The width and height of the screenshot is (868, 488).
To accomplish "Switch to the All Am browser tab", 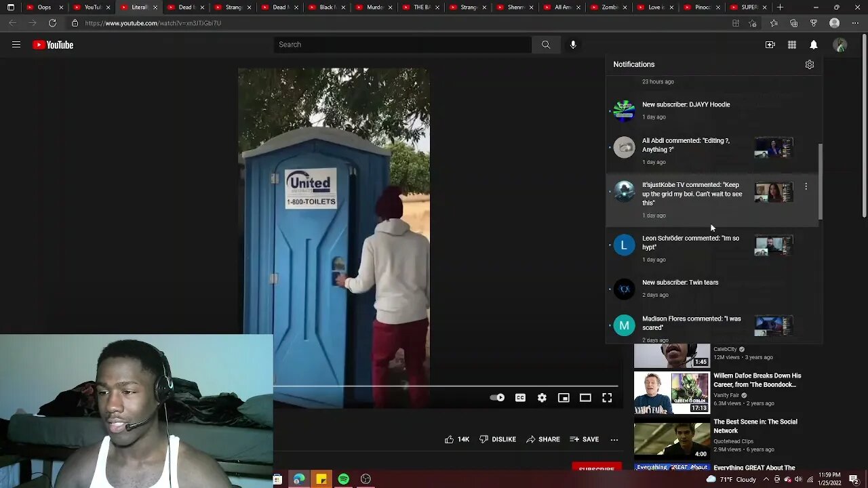I will coord(561,7).
